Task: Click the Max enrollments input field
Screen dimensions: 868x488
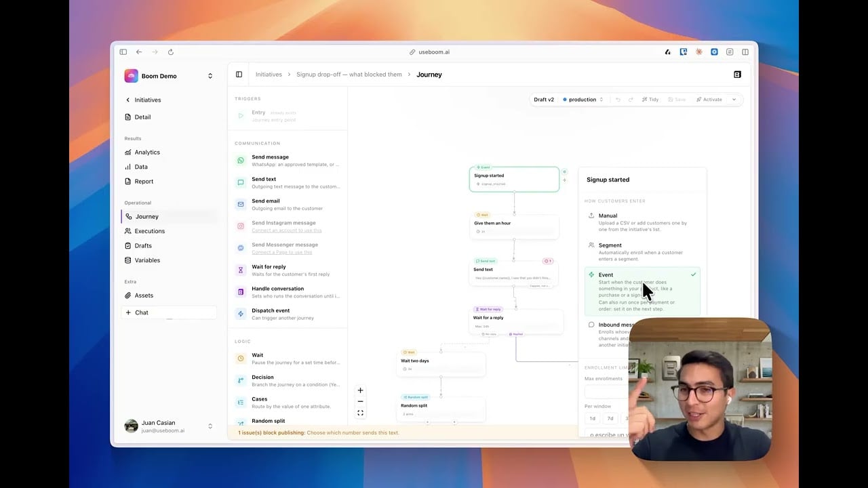Action: tap(607, 392)
